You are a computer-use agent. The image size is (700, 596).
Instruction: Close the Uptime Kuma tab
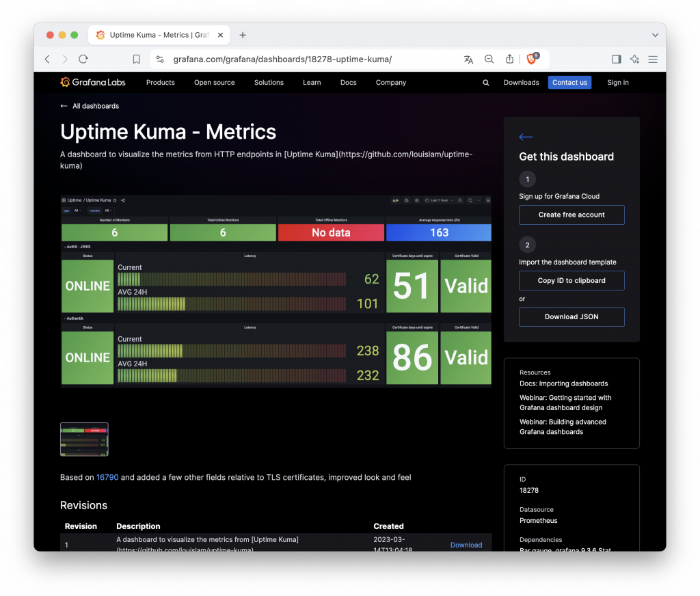[221, 35]
